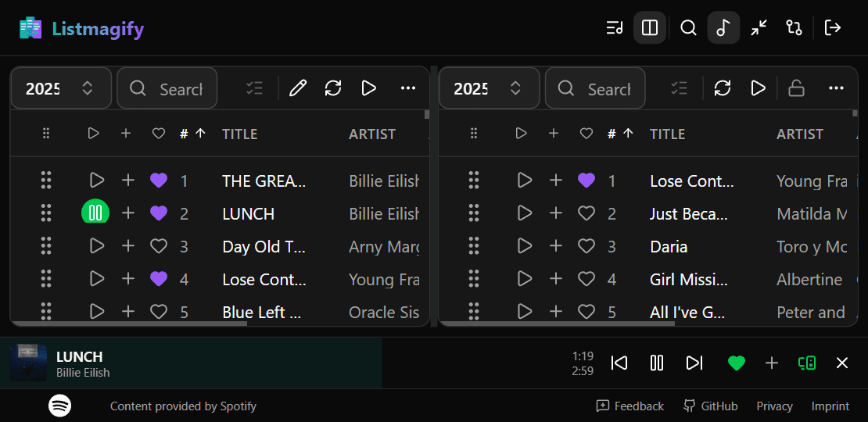Open the split panel layout icon
The height and width of the screenshot is (422, 868).
click(649, 28)
